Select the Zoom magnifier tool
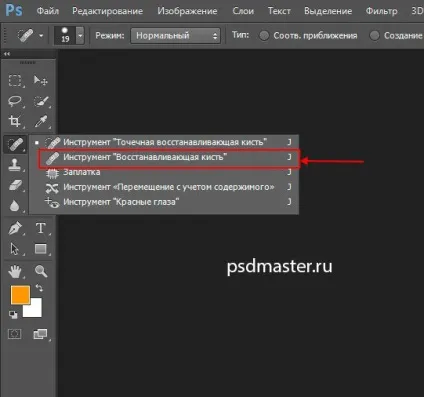424x397 pixels. 41,271
